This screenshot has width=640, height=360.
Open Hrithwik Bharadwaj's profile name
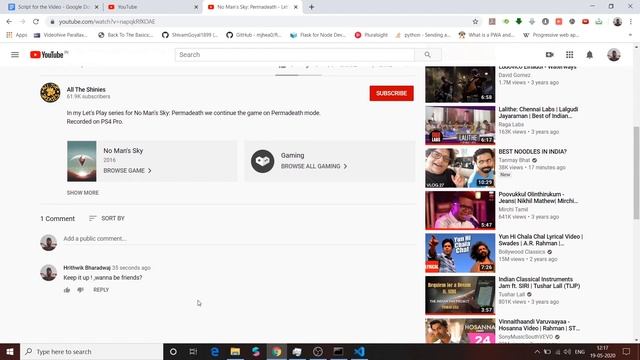point(87,268)
